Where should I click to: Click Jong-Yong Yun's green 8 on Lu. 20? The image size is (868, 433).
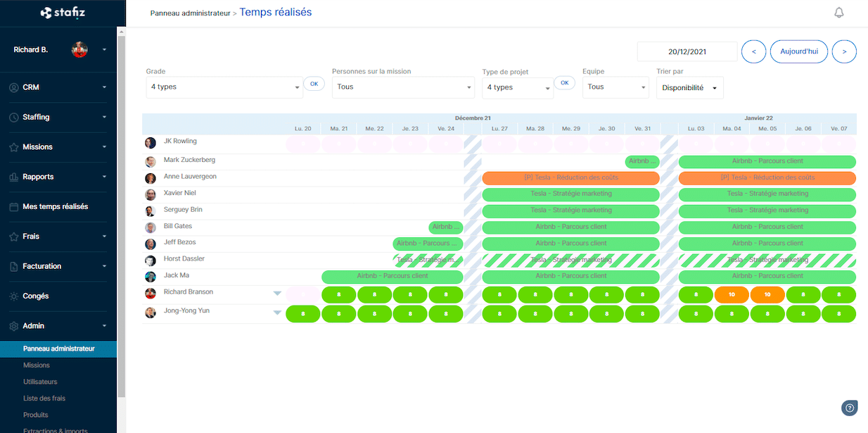[303, 313]
